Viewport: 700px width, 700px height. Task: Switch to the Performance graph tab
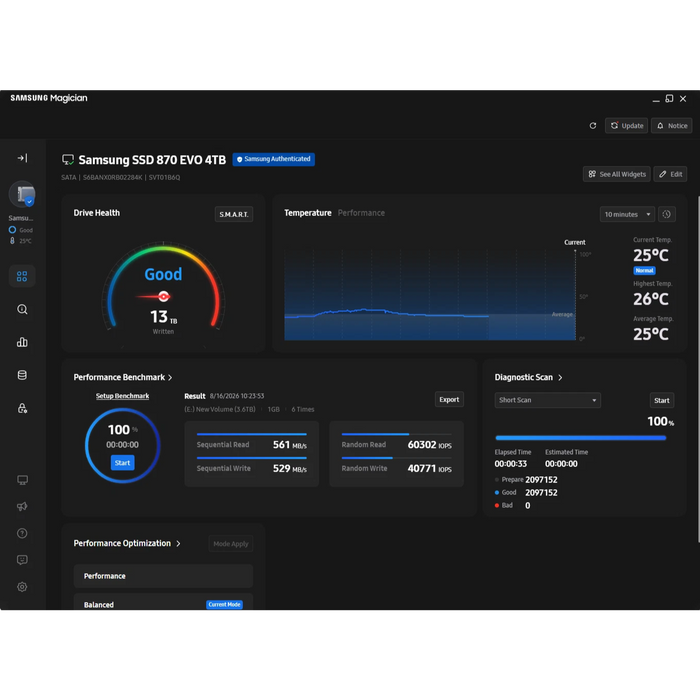coord(361,213)
